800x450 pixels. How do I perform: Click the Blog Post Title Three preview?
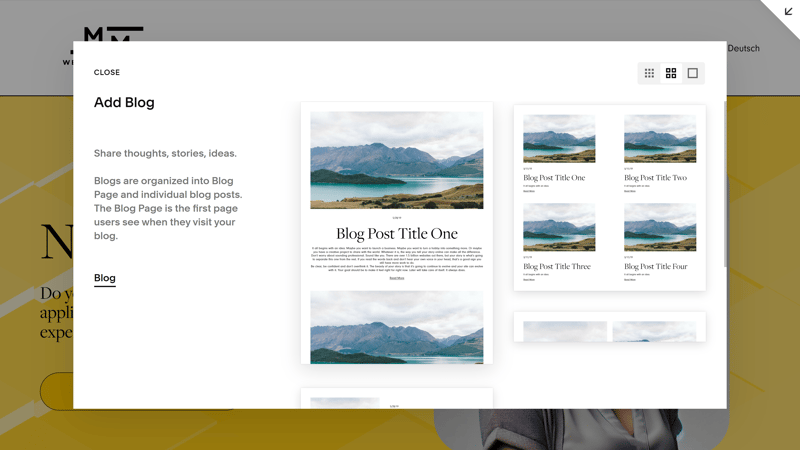(x=559, y=242)
